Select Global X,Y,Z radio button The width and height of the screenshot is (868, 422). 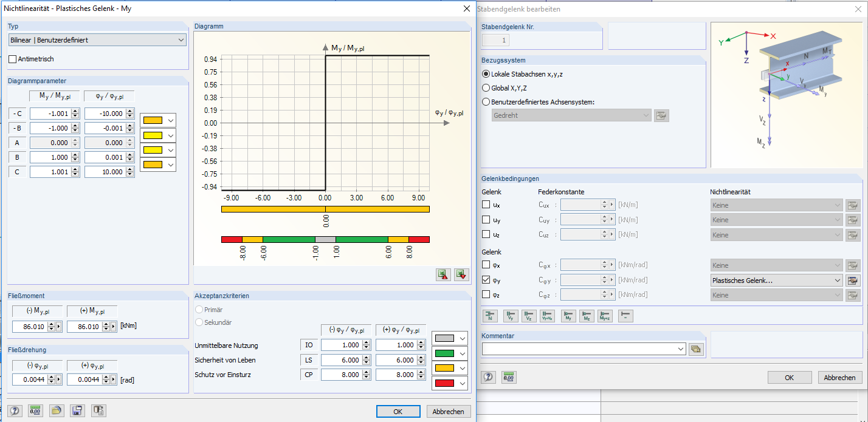[x=486, y=88]
